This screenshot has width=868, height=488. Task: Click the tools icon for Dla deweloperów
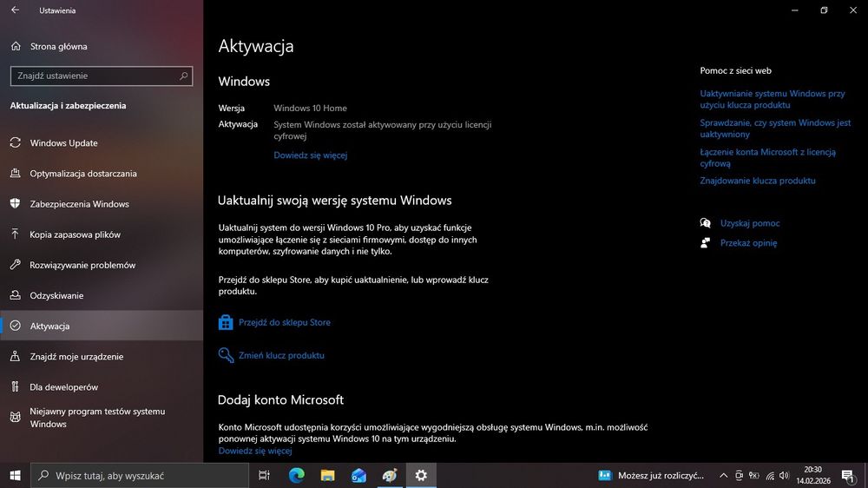[16, 386]
